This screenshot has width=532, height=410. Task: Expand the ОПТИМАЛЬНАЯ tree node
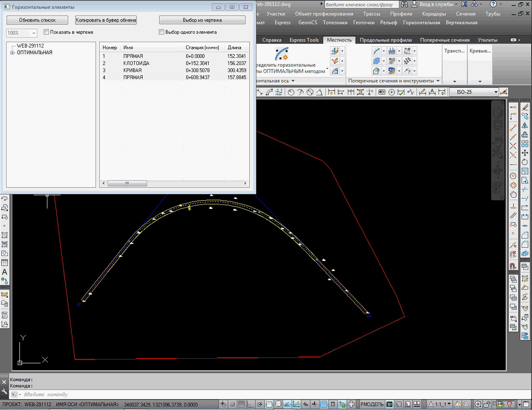(12, 53)
